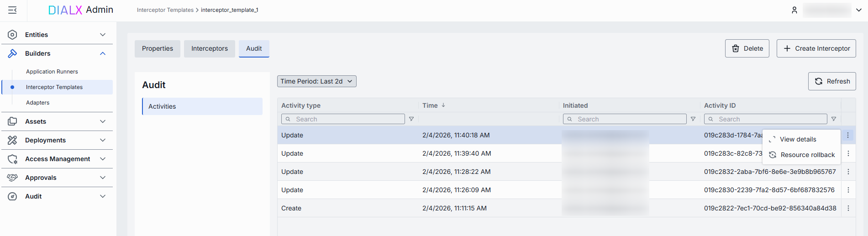The width and height of the screenshot is (868, 236).
Task: Open the Time Period dropdown
Action: click(316, 81)
